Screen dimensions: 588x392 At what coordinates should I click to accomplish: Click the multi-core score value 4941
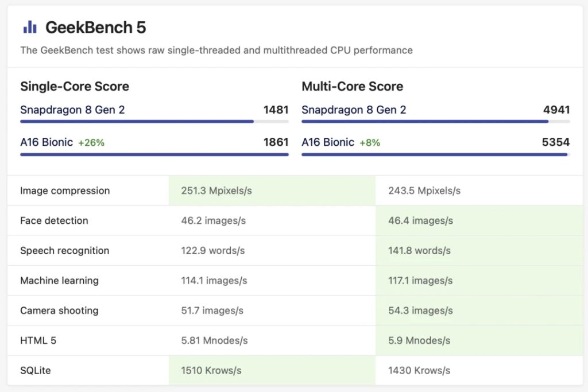(x=556, y=110)
